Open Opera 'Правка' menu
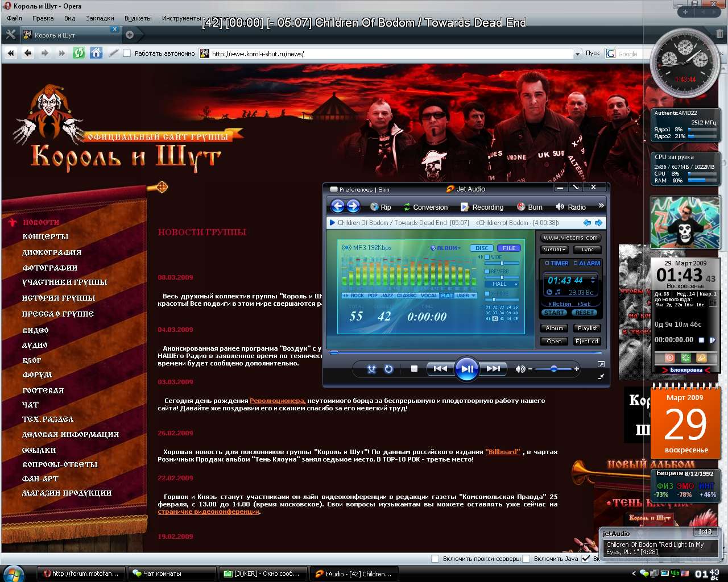 pos(43,18)
